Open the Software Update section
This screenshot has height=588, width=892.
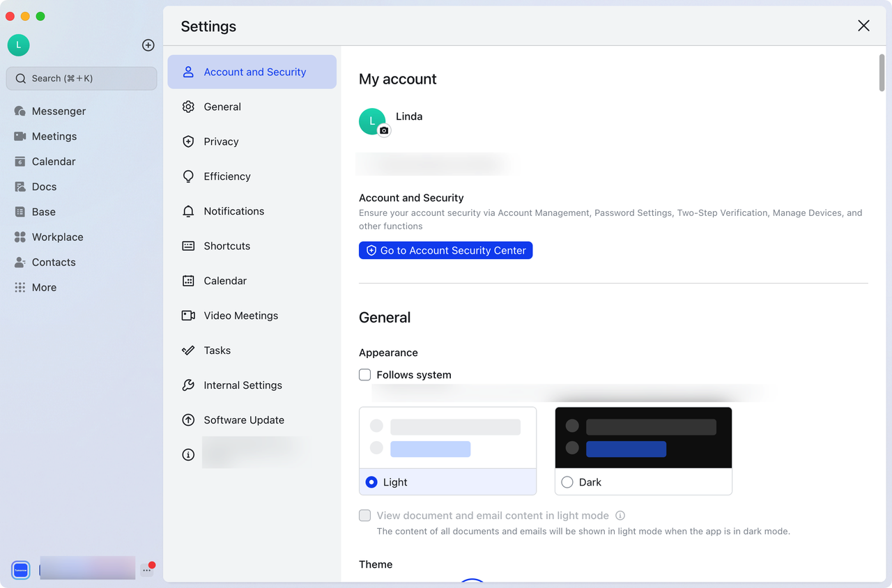tap(243, 420)
